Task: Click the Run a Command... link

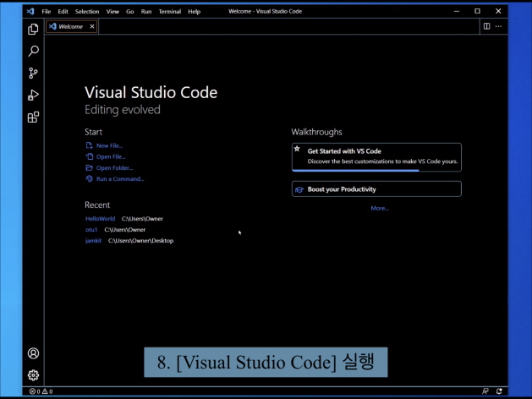Action: coord(120,178)
